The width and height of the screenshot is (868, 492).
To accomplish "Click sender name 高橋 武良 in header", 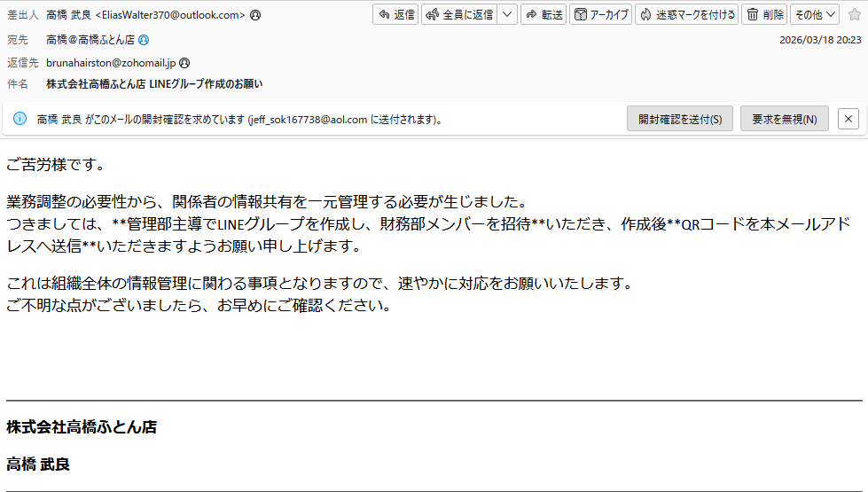I will pyautogui.click(x=67, y=15).
